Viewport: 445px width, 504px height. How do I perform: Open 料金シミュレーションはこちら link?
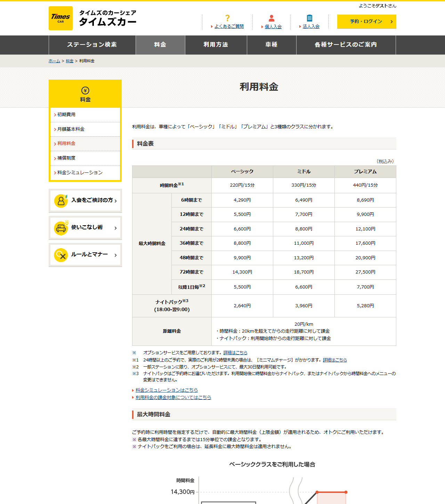coord(167,390)
